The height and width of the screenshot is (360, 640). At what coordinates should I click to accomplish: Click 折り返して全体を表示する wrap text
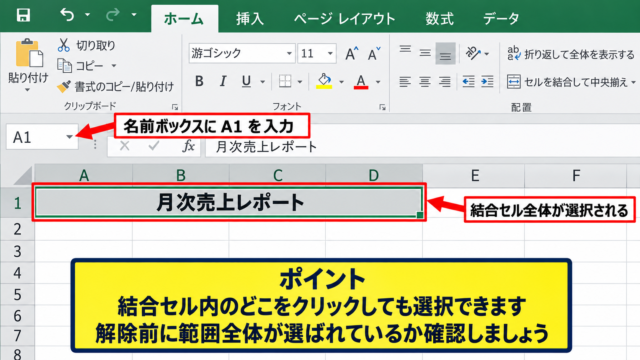(571, 54)
